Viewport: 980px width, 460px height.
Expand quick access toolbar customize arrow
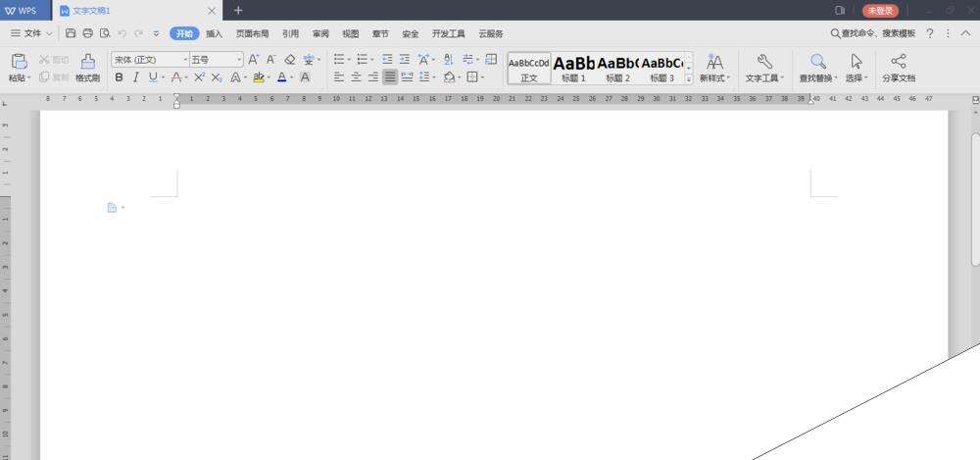(156, 33)
